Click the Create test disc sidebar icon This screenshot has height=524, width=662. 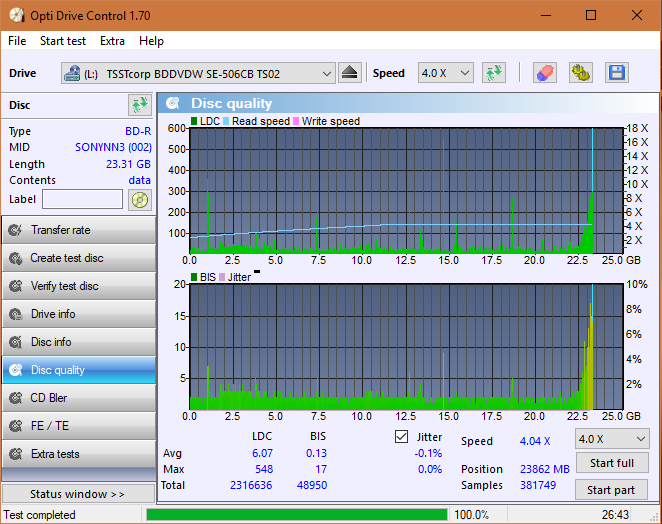(x=16, y=258)
